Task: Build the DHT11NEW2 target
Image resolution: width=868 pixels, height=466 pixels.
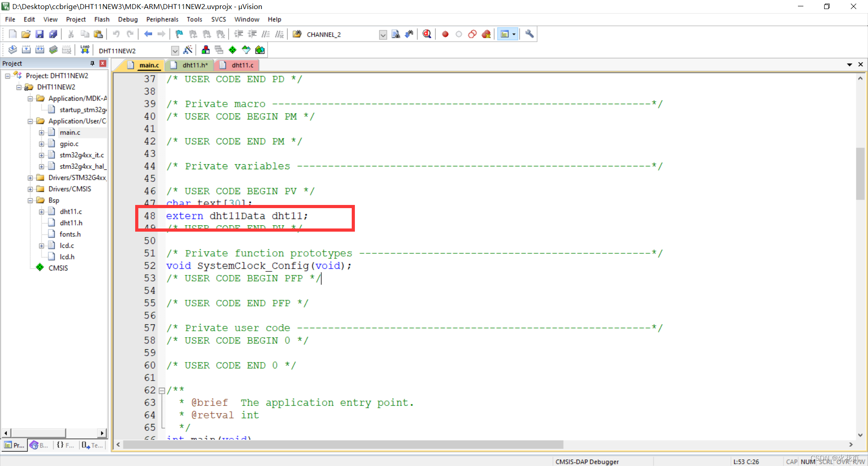Action: point(26,50)
